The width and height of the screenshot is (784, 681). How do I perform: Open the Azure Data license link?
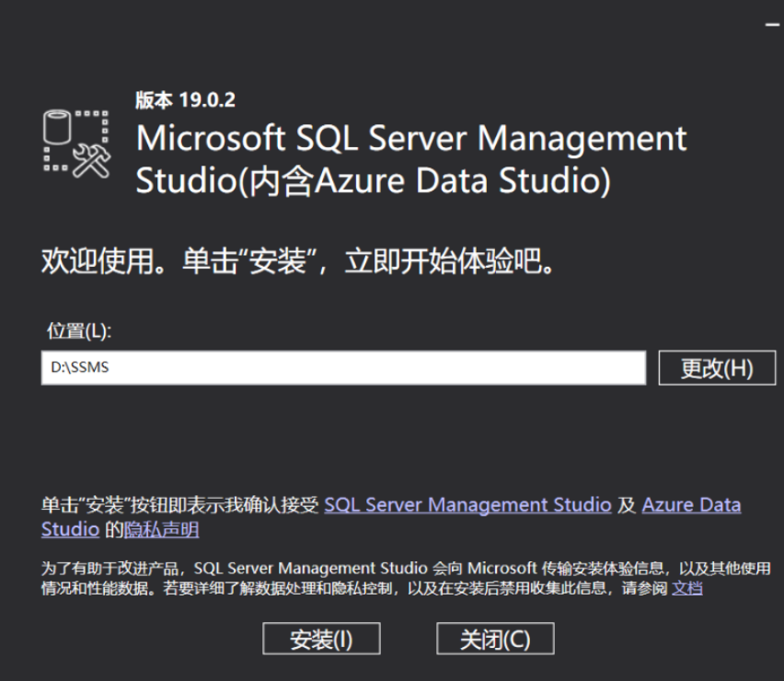(x=691, y=505)
